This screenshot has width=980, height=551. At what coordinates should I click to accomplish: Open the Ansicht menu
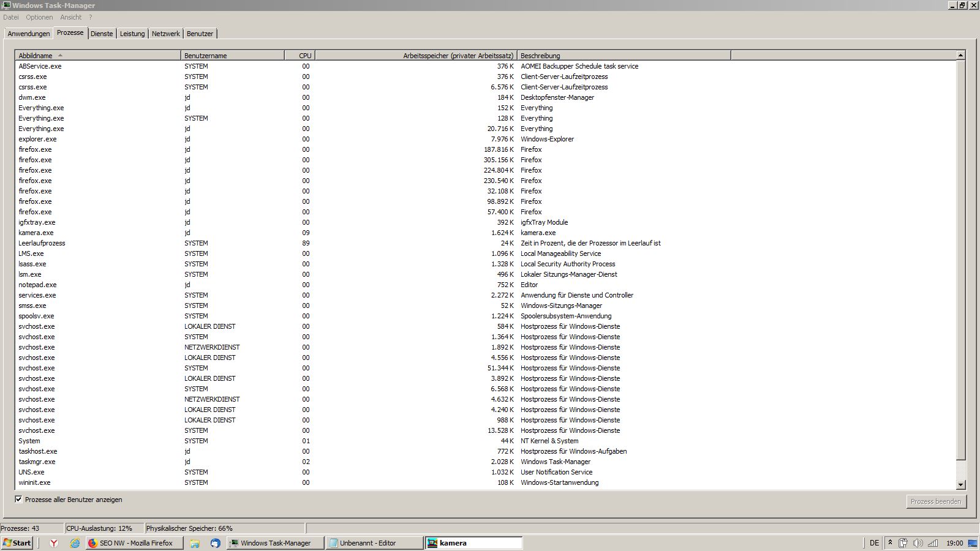pos(71,17)
